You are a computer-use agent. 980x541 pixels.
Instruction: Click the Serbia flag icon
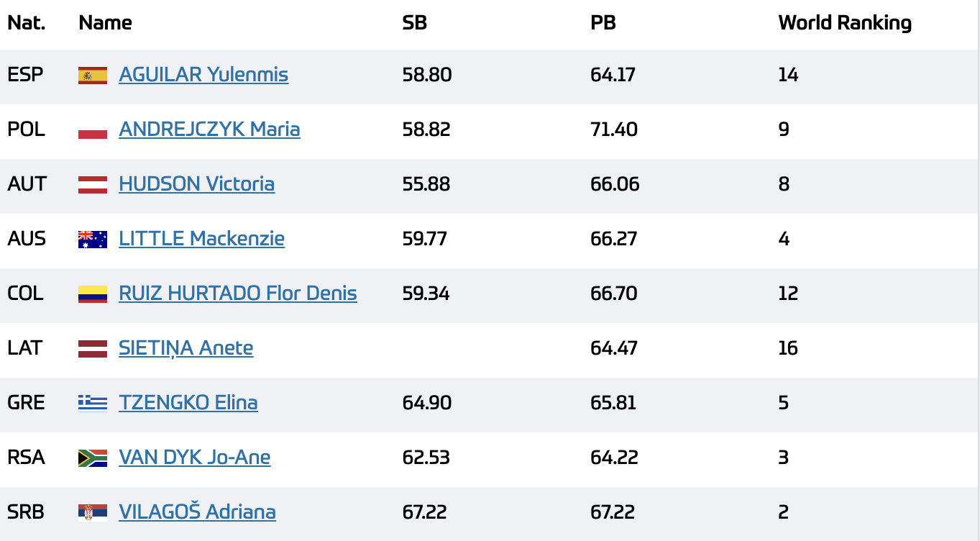(x=93, y=513)
